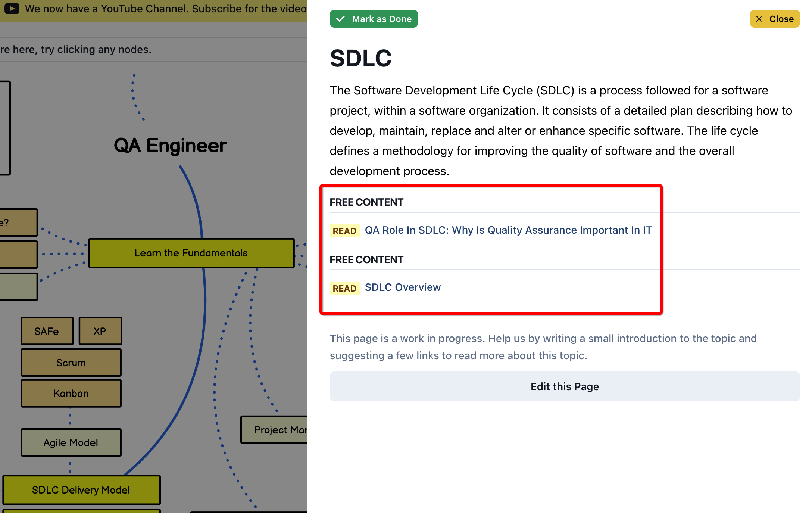
Task: Close the SDLC side panel
Action: point(775,19)
